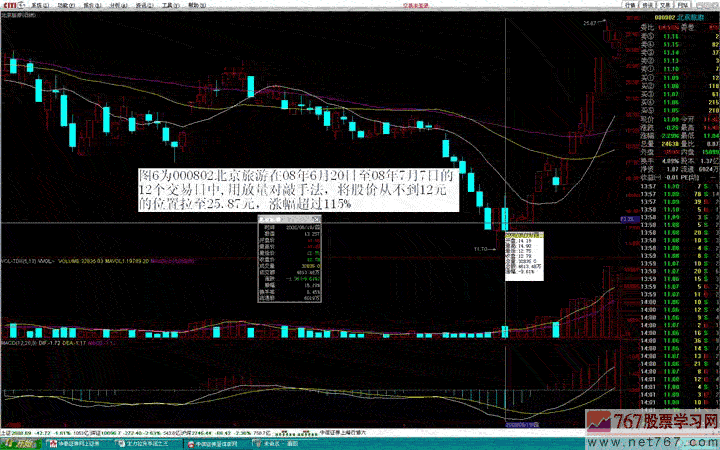Switch to the 交易 top-right tab
Screen dimensions: 720x450
point(665,5)
